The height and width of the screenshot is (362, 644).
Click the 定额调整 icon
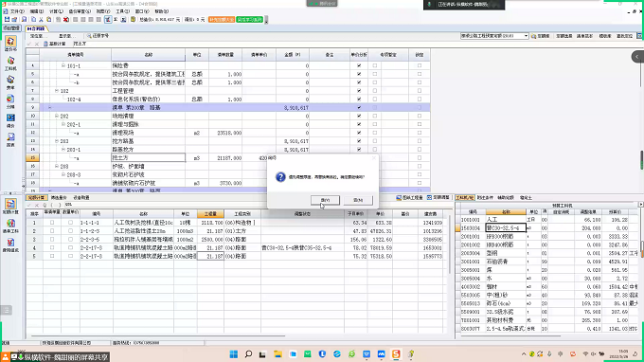[429, 198]
